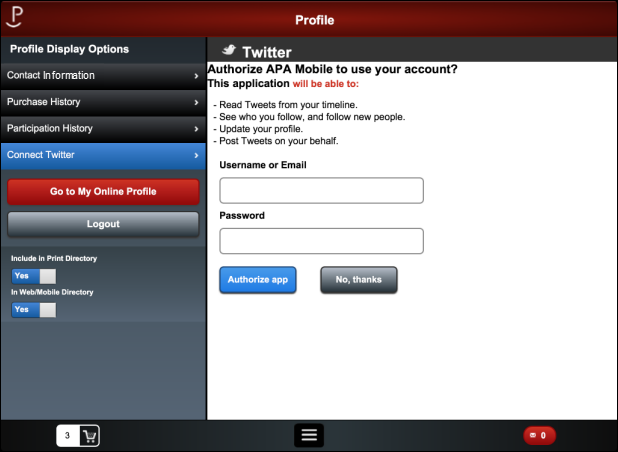Tap the APA logo in header
618x452 pixels.
(x=15, y=17)
